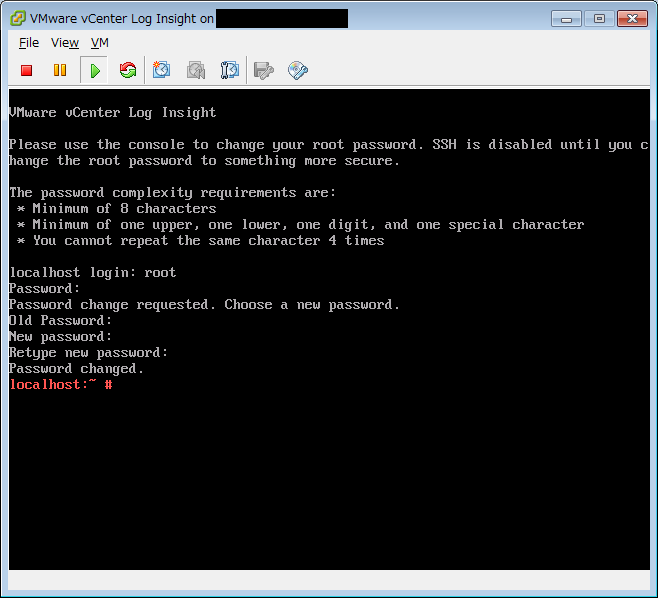Minimize the console window
Image resolution: width=658 pixels, height=598 pixels.
pyautogui.click(x=566, y=19)
